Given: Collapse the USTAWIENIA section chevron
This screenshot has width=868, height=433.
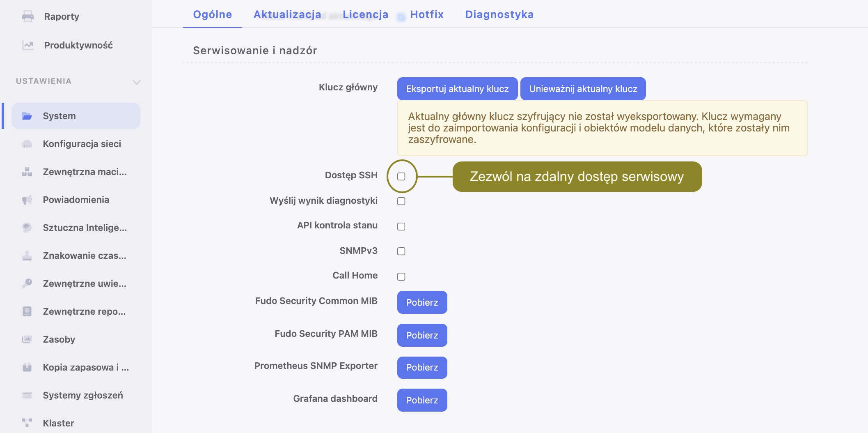Looking at the screenshot, I should pyautogui.click(x=137, y=82).
